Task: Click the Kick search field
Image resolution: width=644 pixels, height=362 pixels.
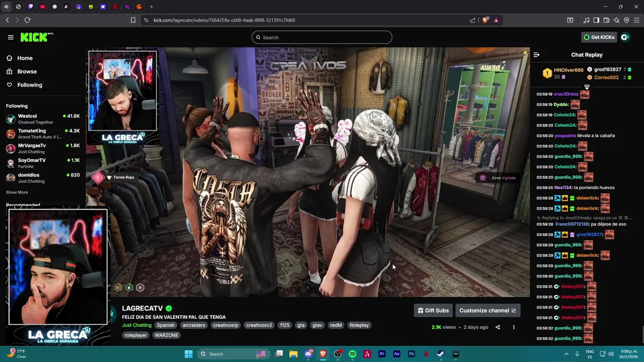Action: 322,37
